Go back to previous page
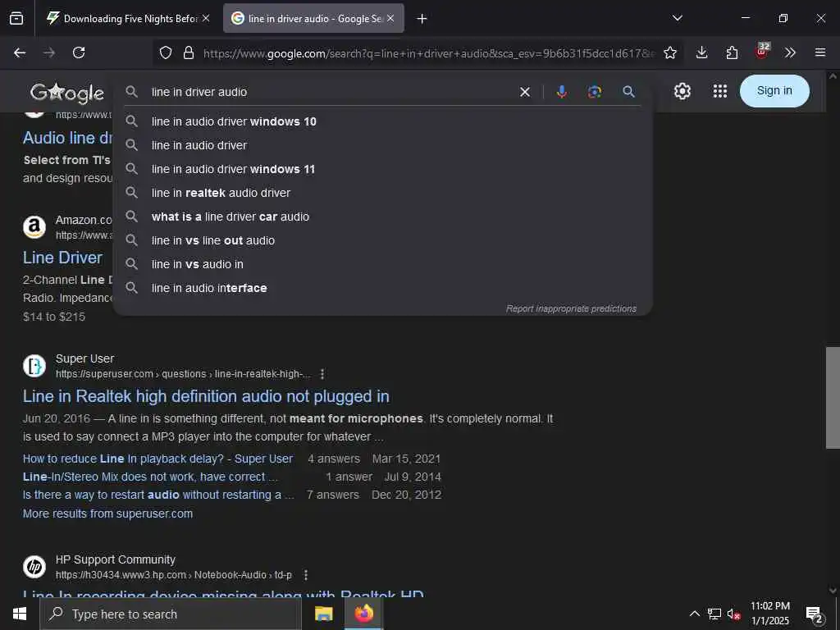840x630 pixels. coord(20,52)
